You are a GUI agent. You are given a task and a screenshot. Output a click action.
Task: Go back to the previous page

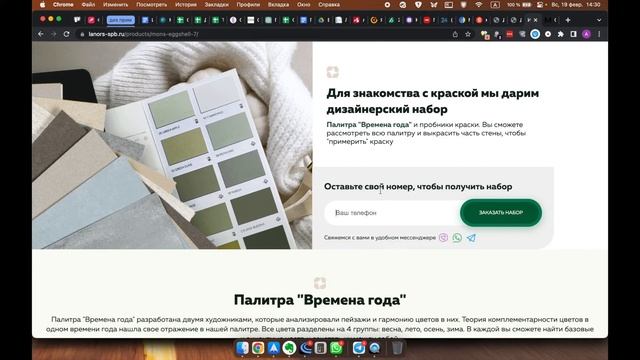(41, 34)
